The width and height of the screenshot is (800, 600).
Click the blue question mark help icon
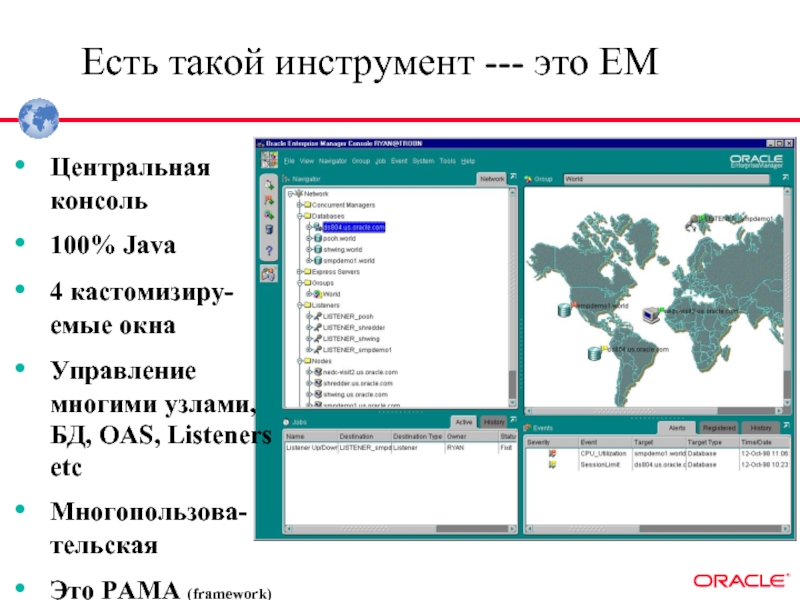click(269, 251)
